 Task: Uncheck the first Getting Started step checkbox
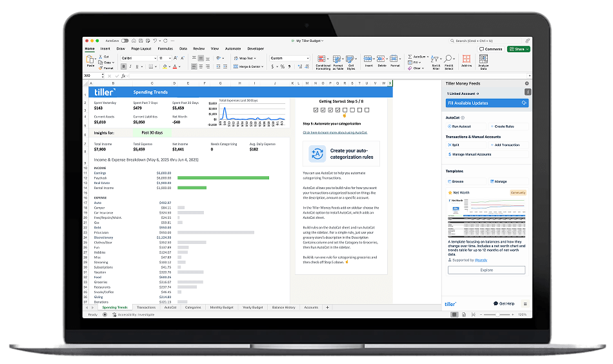(316, 110)
